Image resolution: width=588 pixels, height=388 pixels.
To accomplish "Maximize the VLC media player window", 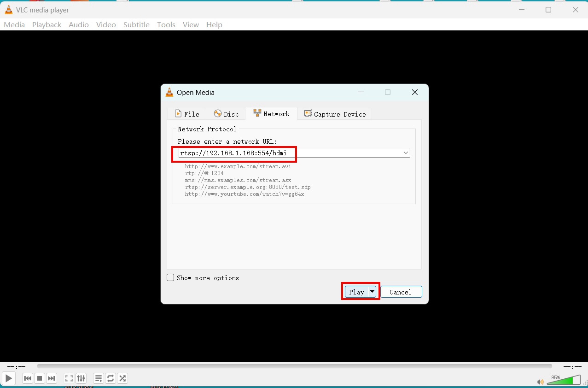I will (548, 10).
